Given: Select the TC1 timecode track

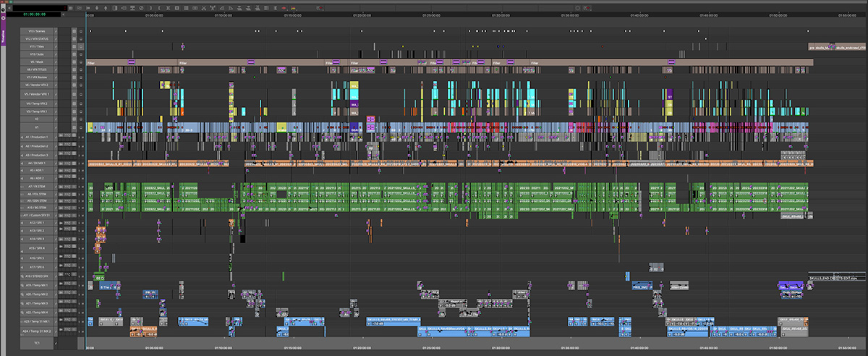Looking at the screenshot, I should coord(37,342).
